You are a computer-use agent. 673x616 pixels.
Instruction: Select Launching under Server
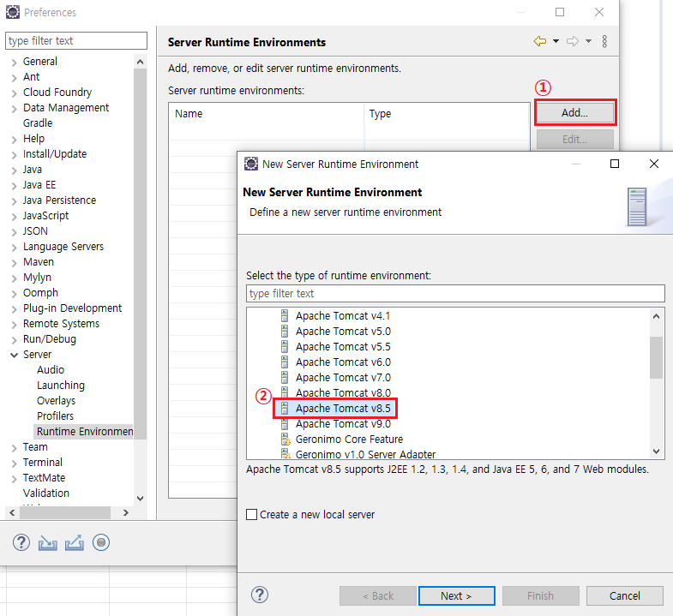point(61,386)
